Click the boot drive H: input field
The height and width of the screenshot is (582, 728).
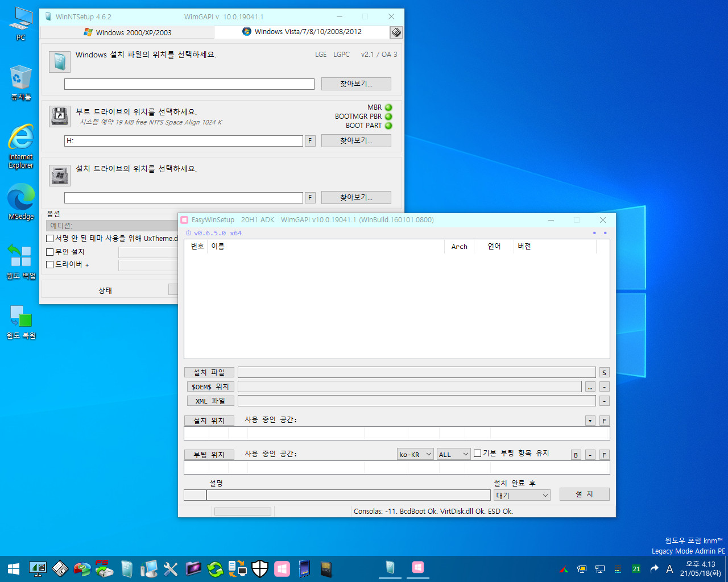[184, 140]
